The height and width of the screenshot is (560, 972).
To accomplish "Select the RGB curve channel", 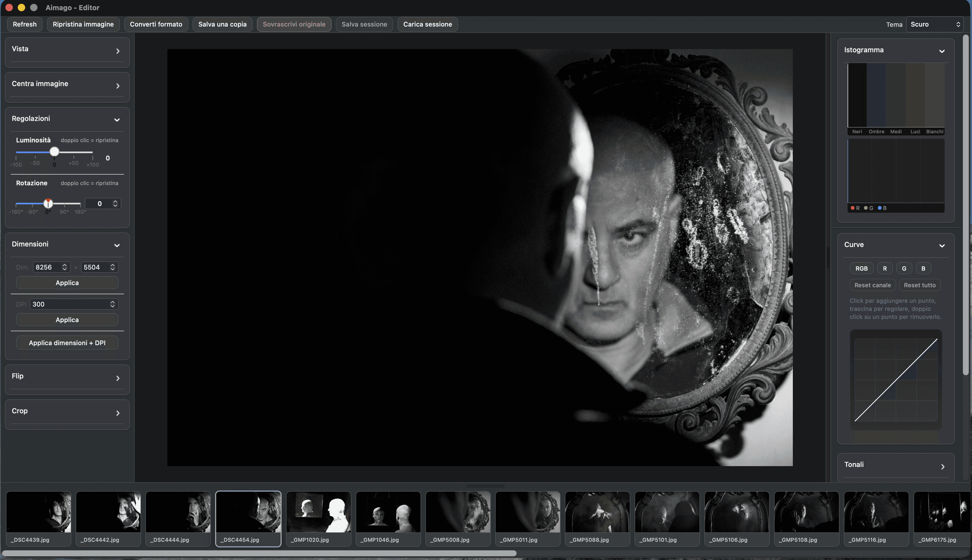I will point(861,268).
